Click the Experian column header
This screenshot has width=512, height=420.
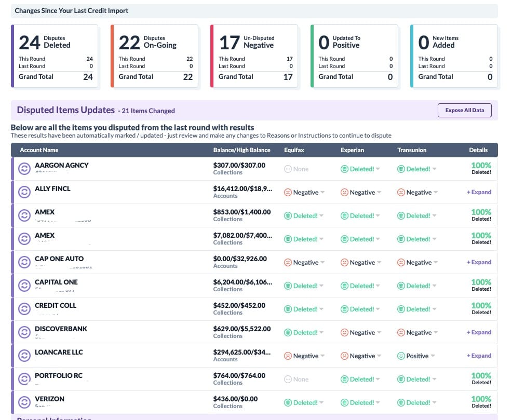tap(352, 150)
